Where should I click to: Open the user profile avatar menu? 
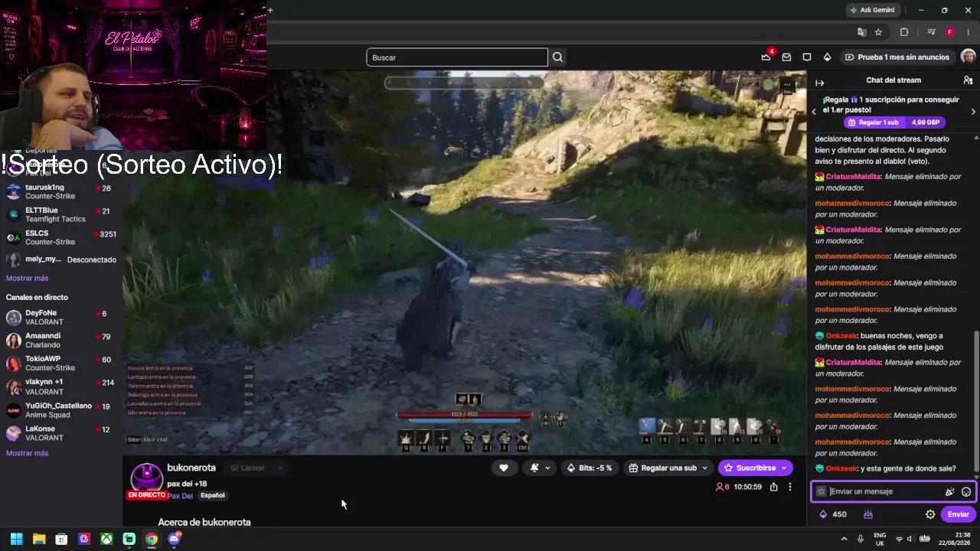pyautogui.click(x=968, y=57)
